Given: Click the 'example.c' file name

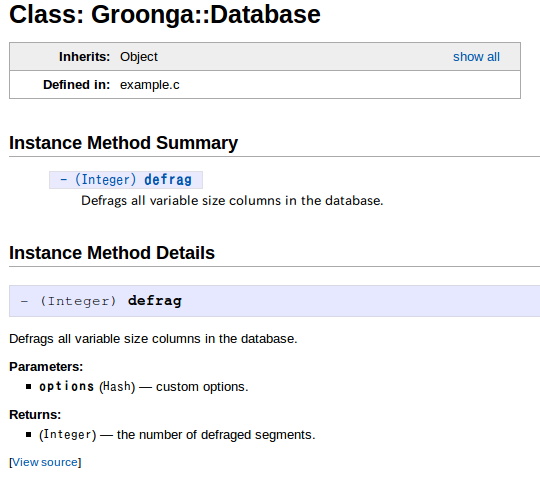Looking at the screenshot, I should pyautogui.click(x=149, y=85).
